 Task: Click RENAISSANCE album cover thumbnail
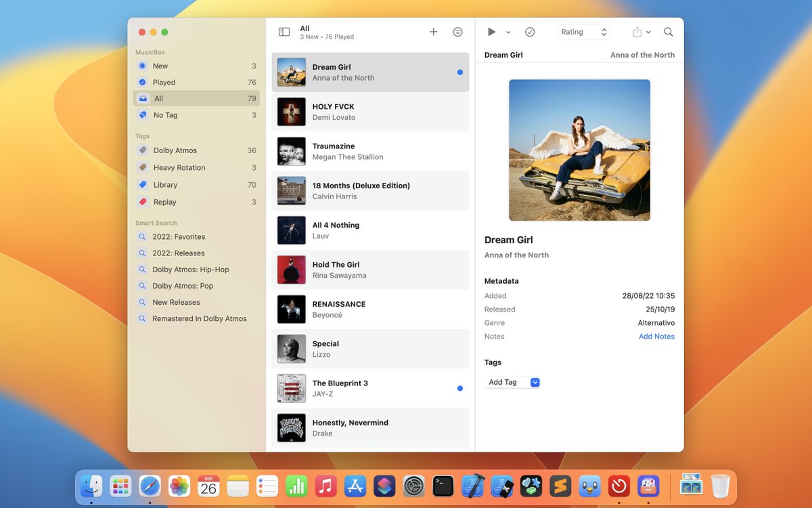292,309
